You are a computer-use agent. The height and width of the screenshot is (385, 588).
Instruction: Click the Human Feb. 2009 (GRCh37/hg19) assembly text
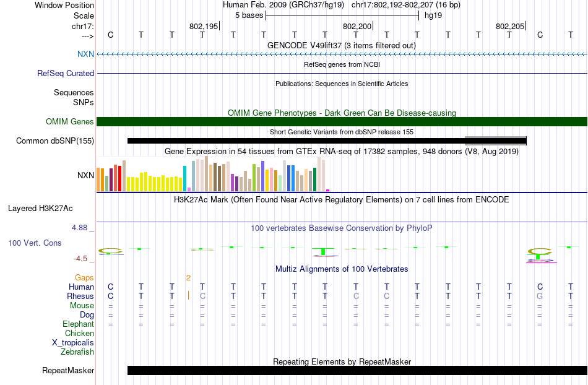(x=283, y=5)
